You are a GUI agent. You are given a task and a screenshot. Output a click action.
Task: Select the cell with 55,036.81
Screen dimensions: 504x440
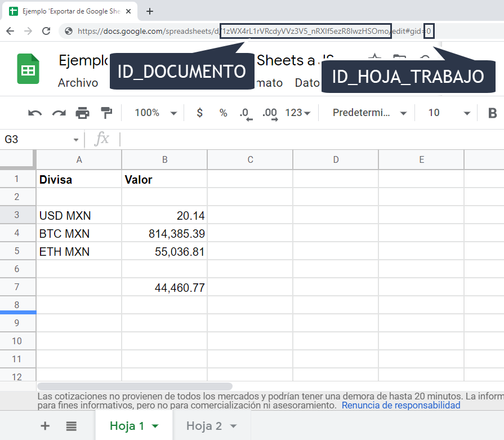pos(164,251)
